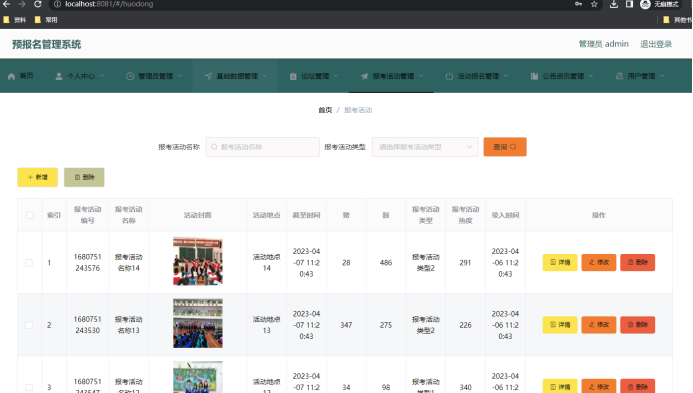Image resolution: width=693 pixels, height=393 pixels.
Task: Click red 删除 for row 1
Action: coord(637,263)
